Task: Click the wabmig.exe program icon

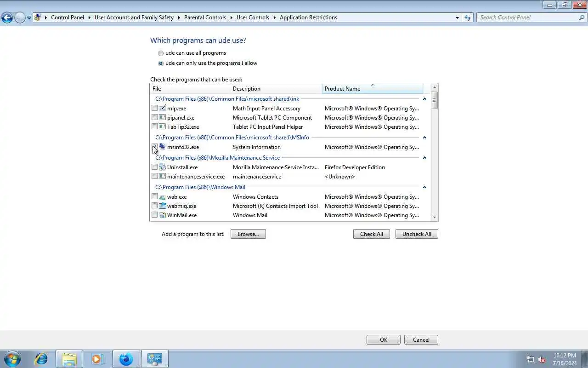Action: pyautogui.click(x=162, y=206)
